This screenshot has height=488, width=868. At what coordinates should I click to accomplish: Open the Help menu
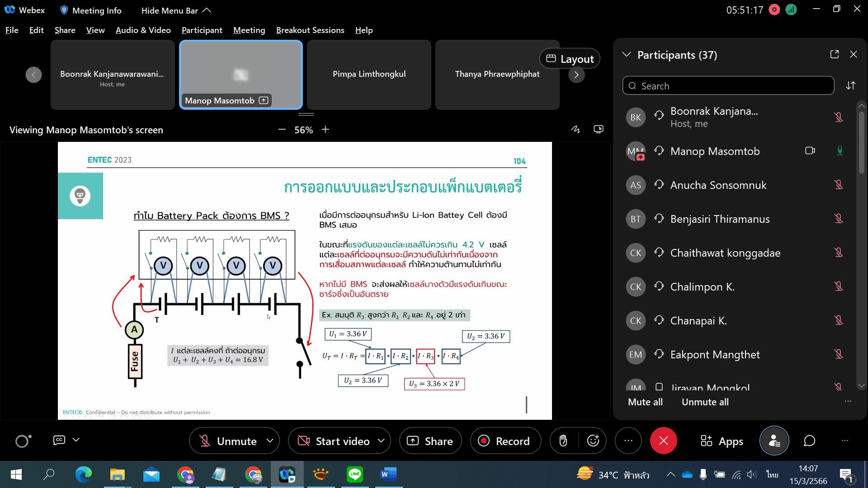363,30
